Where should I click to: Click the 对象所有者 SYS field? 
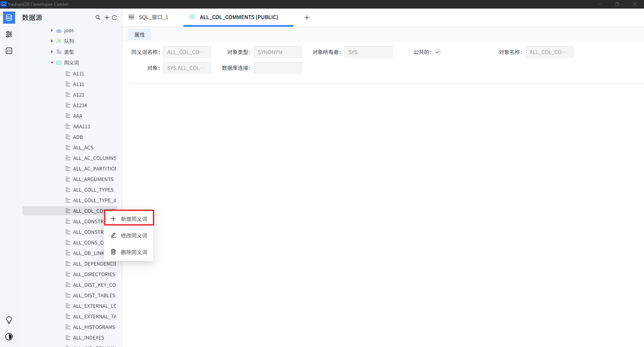click(x=368, y=52)
